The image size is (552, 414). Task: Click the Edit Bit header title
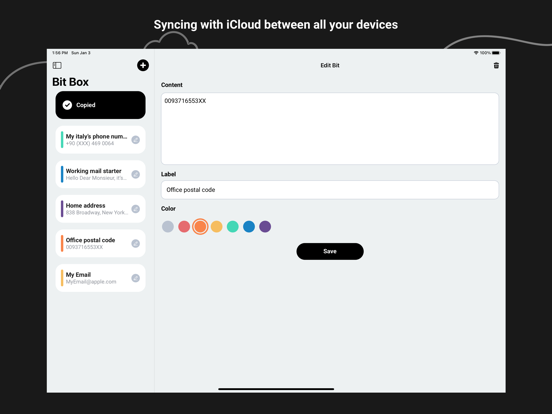click(330, 65)
